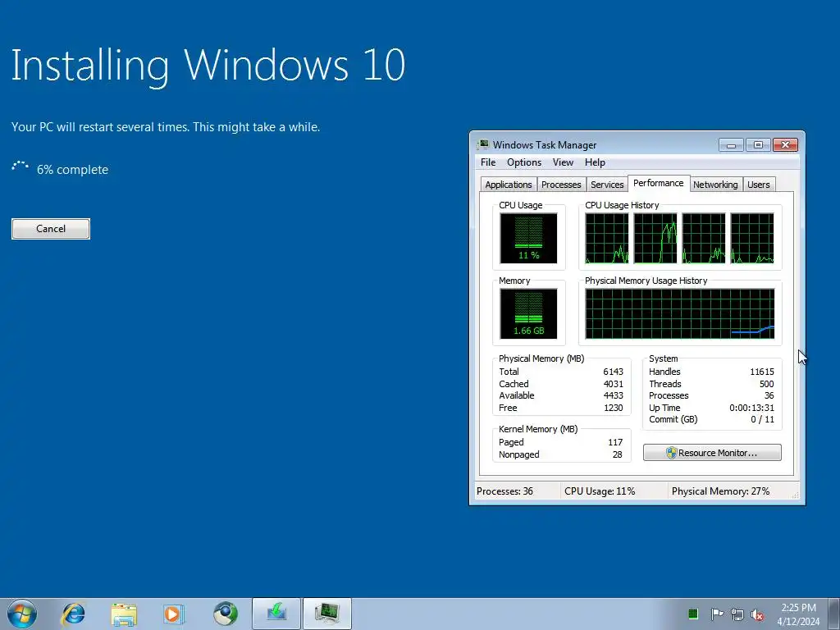The height and width of the screenshot is (630, 840).
Task: Click the Cached memory value 4031
Action: (613, 384)
